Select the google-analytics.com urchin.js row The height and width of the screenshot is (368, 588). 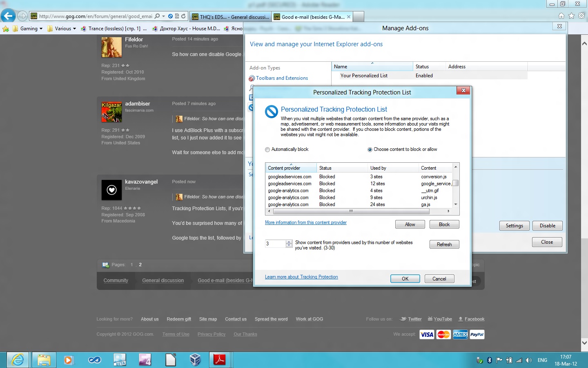[x=359, y=197]
